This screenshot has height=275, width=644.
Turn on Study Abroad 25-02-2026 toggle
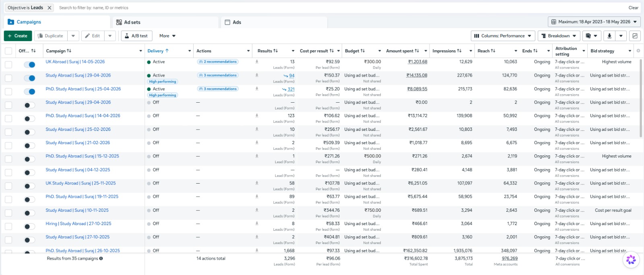29,132
